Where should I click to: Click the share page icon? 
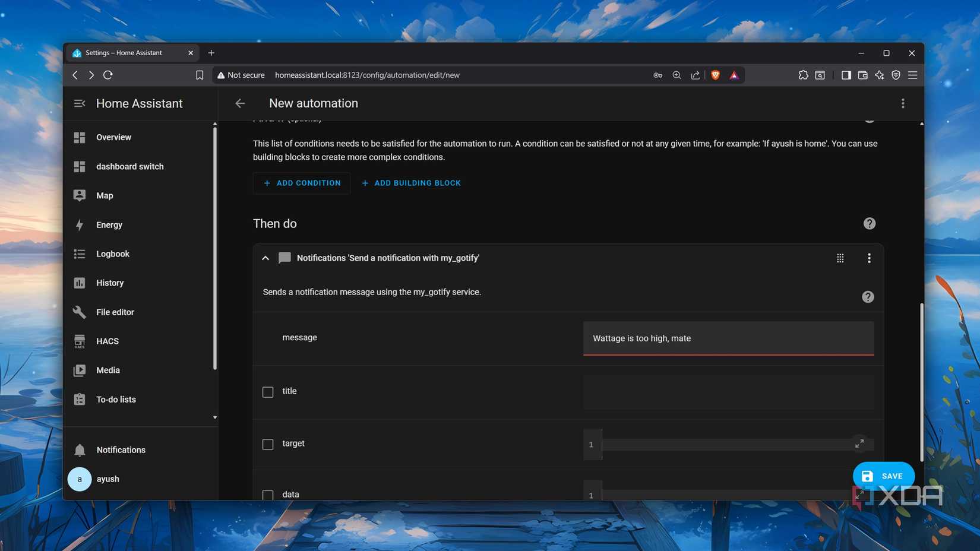(695, 75)
